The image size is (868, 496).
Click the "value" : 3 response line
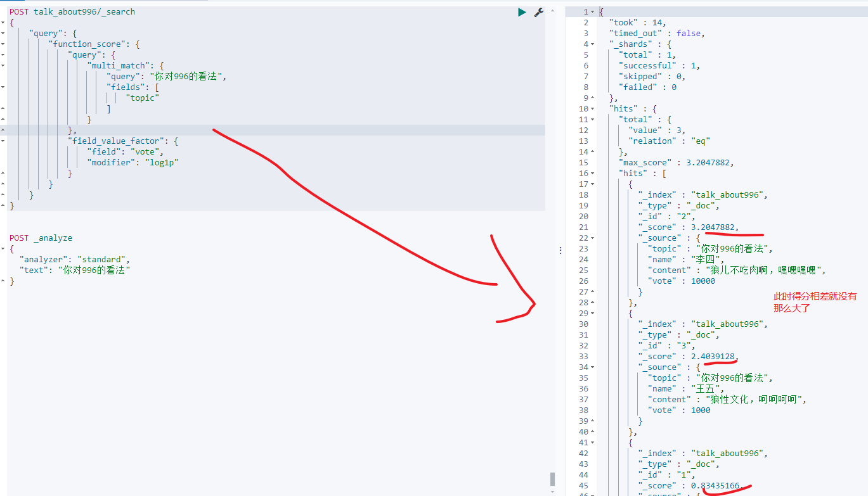pyautogui.click(x=656, y=130)
